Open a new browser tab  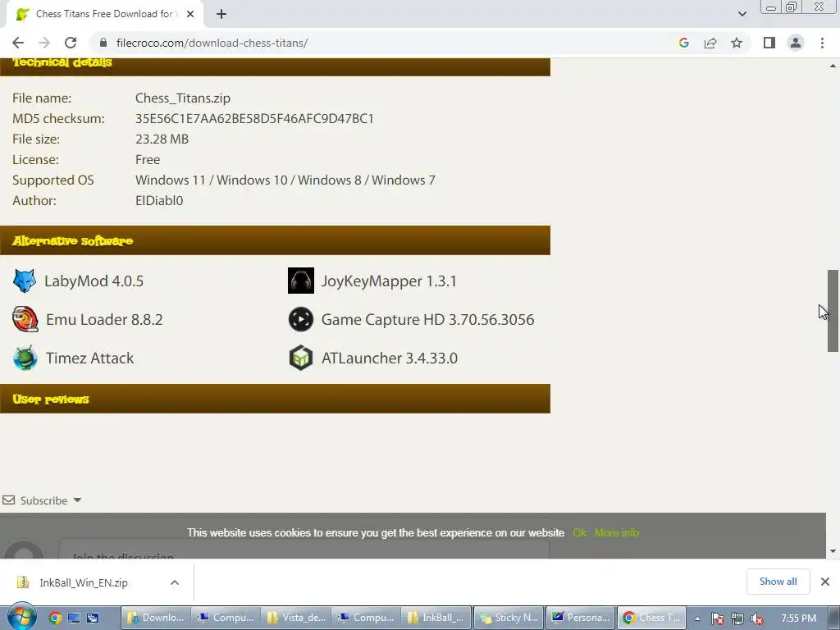tap(221, 14)
